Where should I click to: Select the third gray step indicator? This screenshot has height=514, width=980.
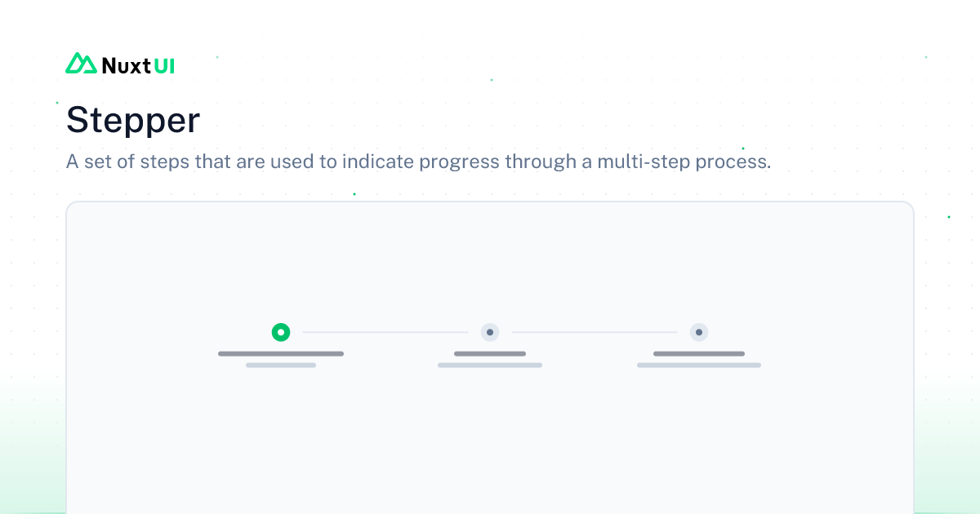[x=699, y=332]
